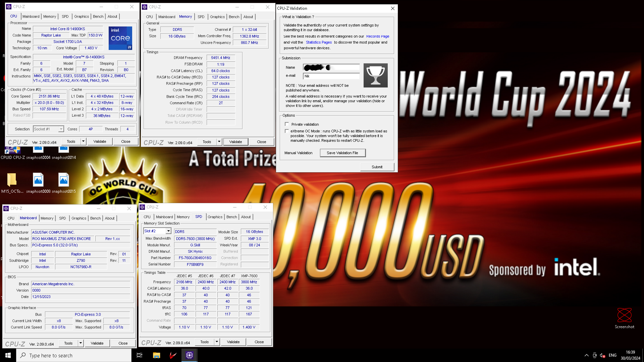
Task: Click the CPU-Z taskbar icon
Action: 190,355
